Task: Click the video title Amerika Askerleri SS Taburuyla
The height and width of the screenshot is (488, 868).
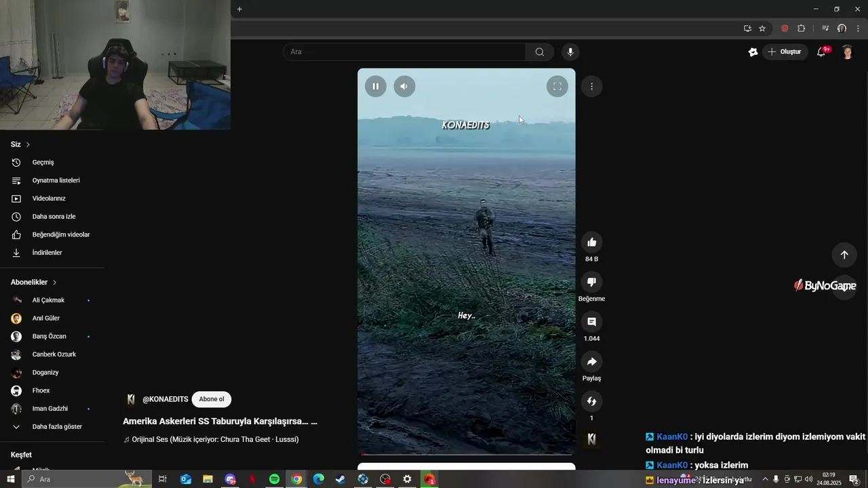Action: 220,421
